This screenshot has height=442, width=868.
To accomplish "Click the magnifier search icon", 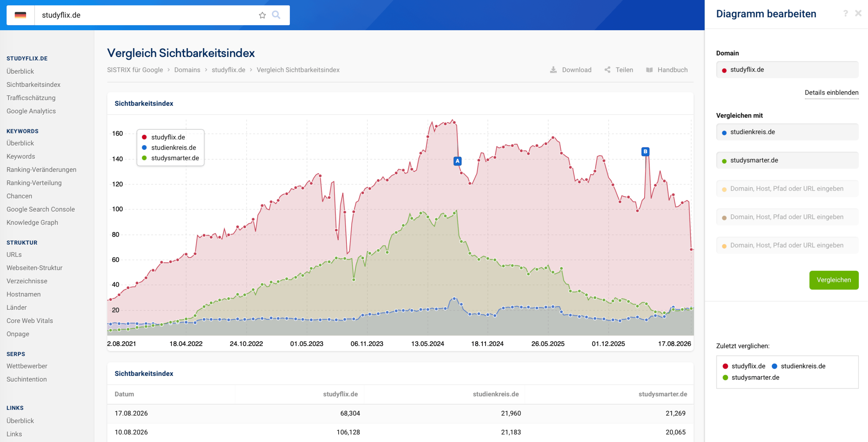I will pyautogui.click(x=276, y=15).
